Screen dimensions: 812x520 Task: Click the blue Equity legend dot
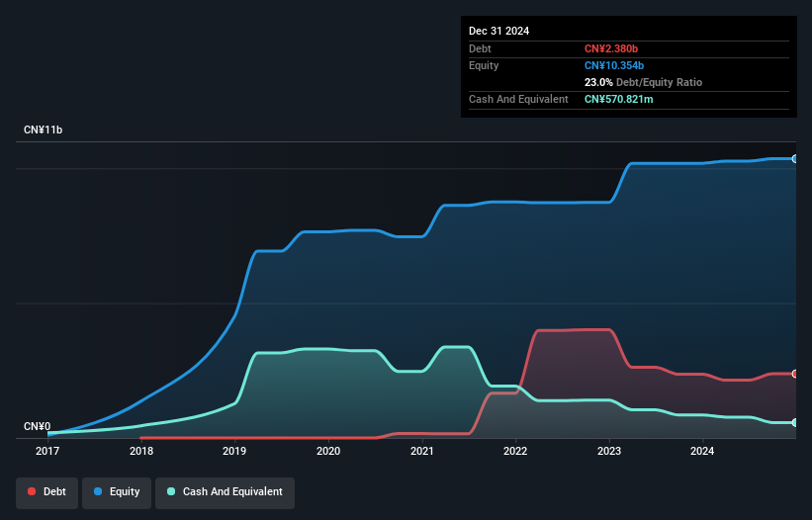pyautogui.click(x=98, y=491)
